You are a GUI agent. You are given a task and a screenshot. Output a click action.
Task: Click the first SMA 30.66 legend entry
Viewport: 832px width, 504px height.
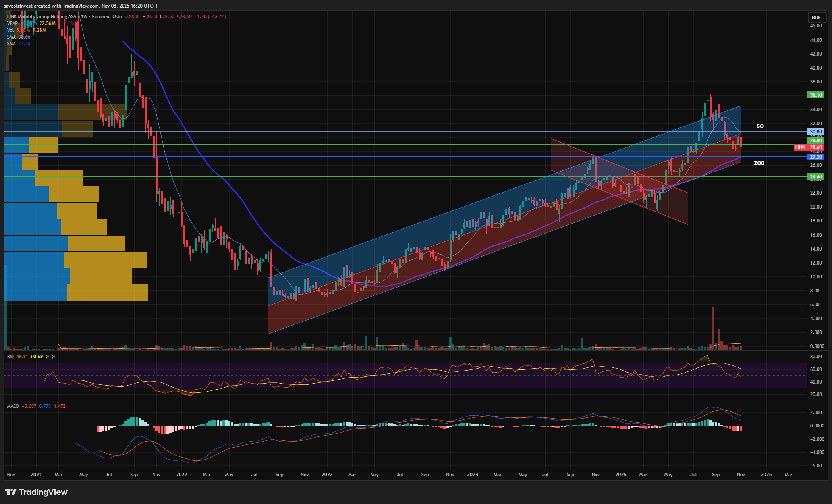(18, 37)
